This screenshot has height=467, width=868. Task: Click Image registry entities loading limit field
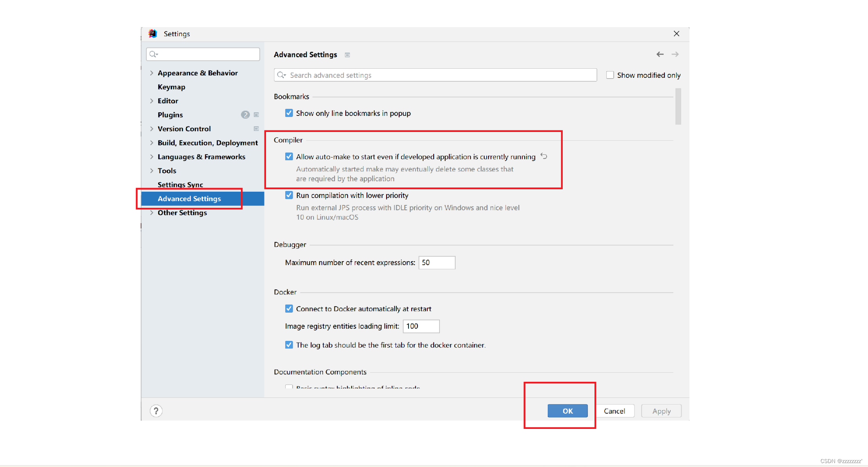(x=421, y=326)
